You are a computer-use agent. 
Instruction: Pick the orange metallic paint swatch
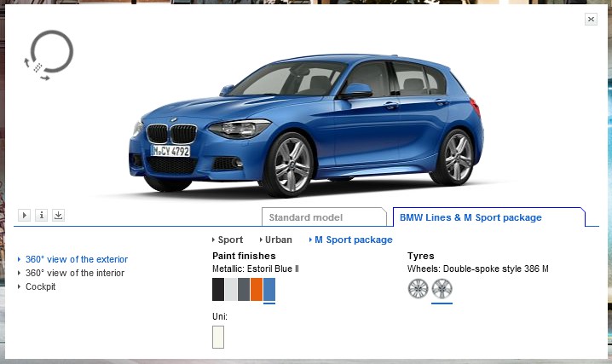[x=257, y=289]
